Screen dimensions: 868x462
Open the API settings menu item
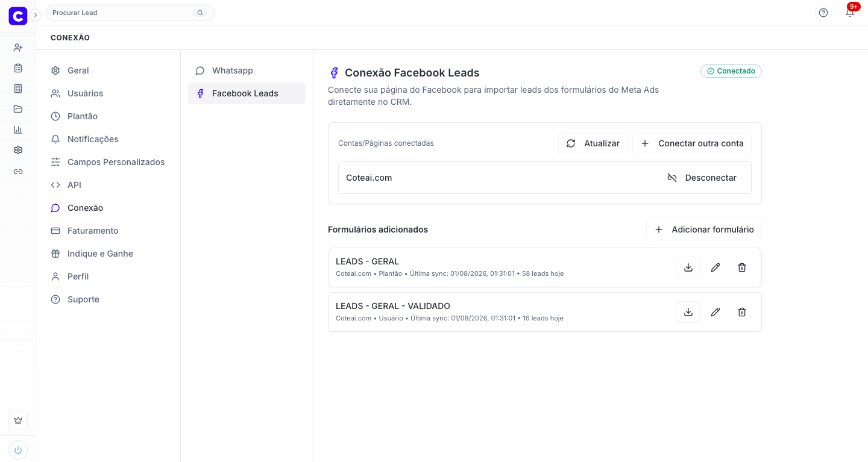coord(108,185)
